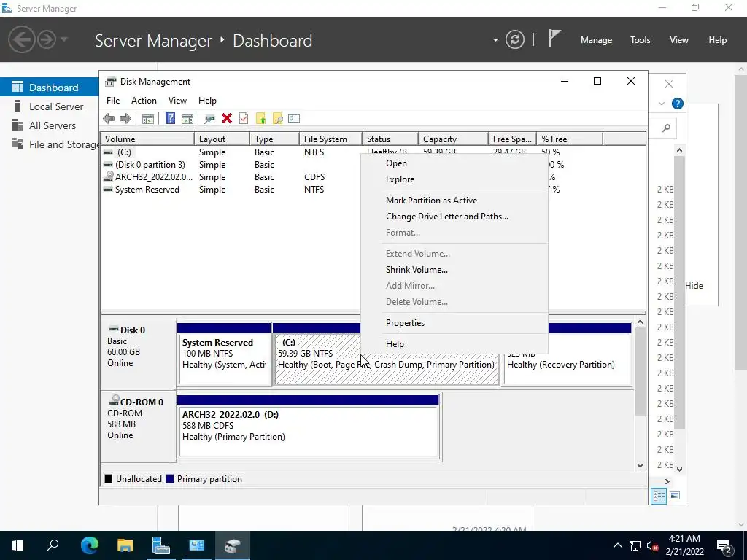The height and width of the screenshot is (560, 747).
Task: Open the blue Help toolbar icon
Action: point(170,119)
